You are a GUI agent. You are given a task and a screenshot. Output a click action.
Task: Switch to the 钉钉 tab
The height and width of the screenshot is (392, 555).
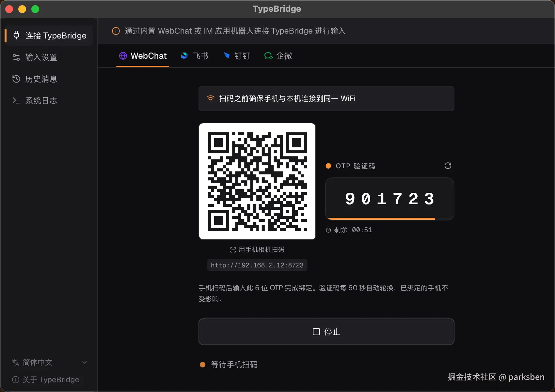(237, 56)
